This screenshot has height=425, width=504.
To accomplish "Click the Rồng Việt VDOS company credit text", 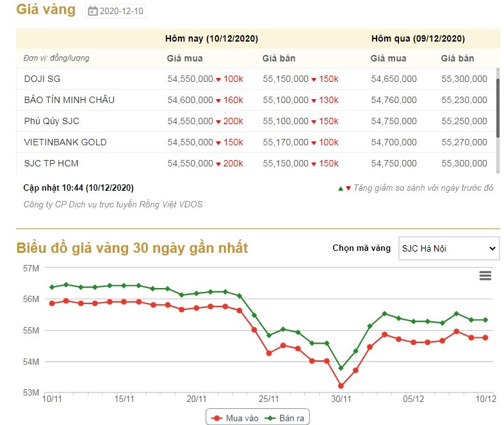I will click(113, 205).
